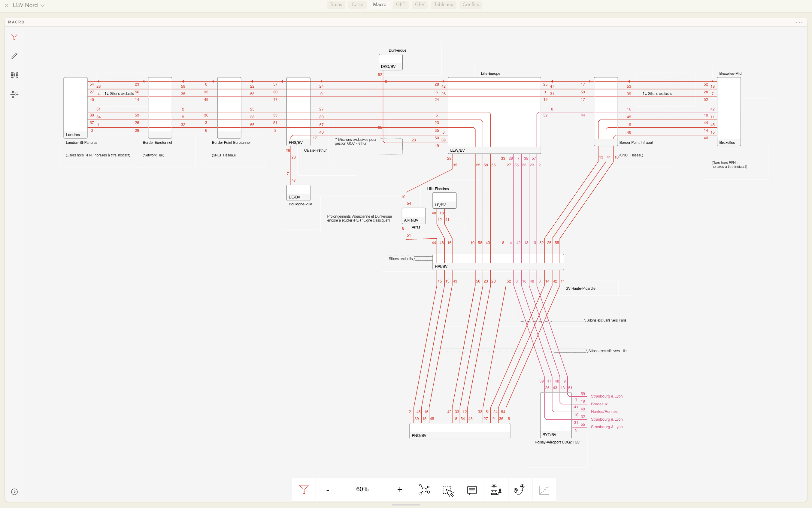The image size is (812, 508).
Task: Select the BE/BV Boulogne-Ville node
Action: [x=298, y=193]
